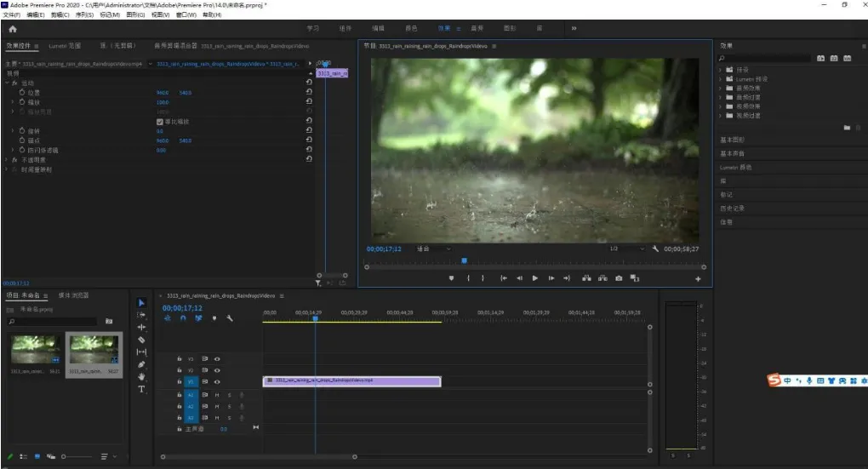Switch to 颜色 workspace tab
868x469 pixels.
click(x=411, y=28)
